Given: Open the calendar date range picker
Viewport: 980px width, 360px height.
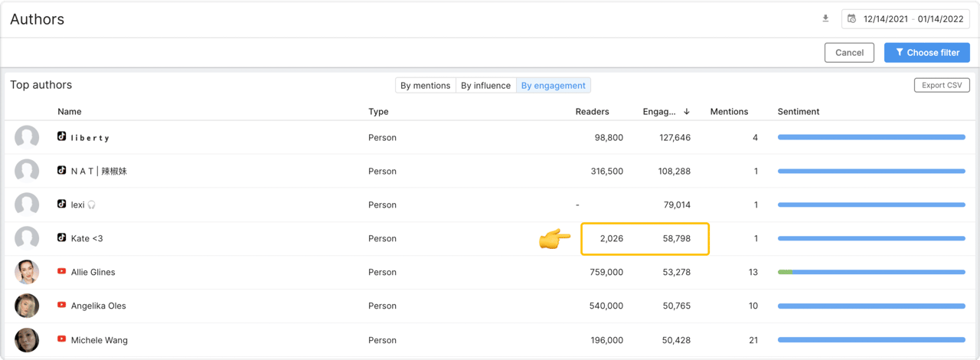Looking at the screenshot, I should click(906, 18).
